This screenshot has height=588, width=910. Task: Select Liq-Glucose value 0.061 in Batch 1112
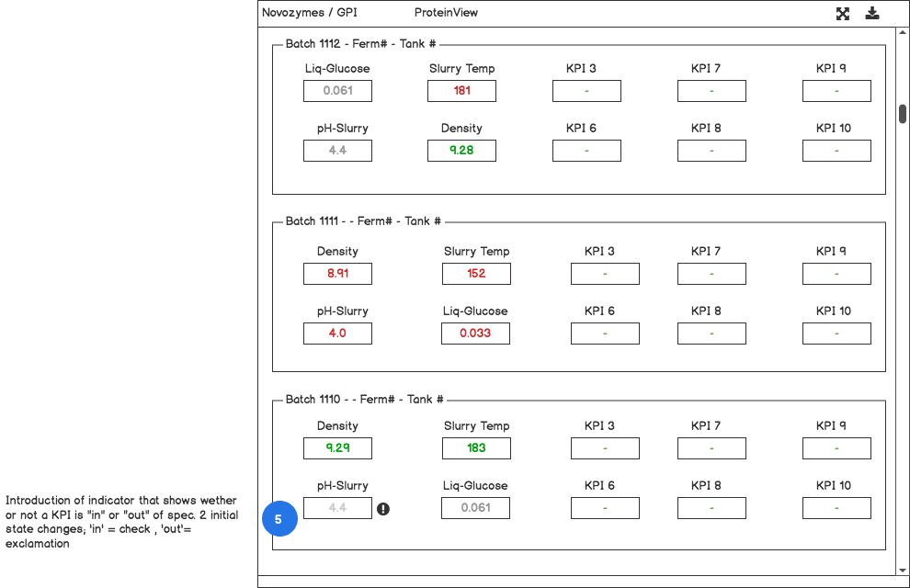[x=337, y=91]
